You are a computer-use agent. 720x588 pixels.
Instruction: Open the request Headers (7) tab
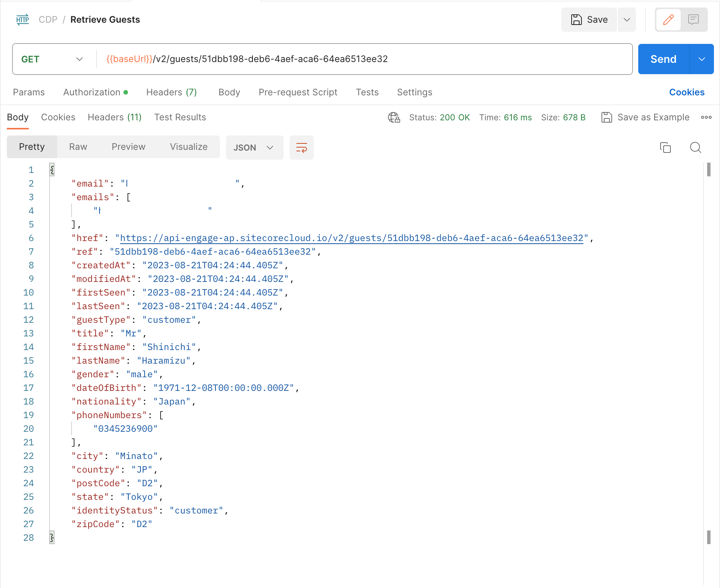click(171, 92)
